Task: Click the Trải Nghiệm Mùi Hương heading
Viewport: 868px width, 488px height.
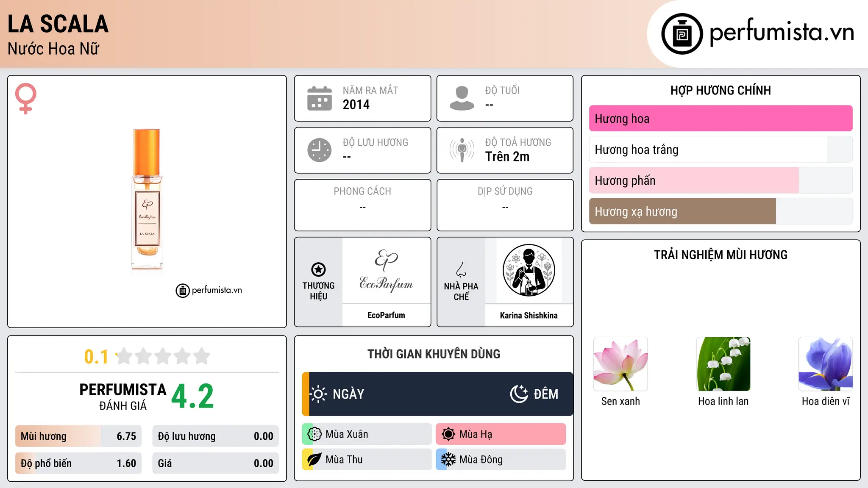Action: pos(721,255)
